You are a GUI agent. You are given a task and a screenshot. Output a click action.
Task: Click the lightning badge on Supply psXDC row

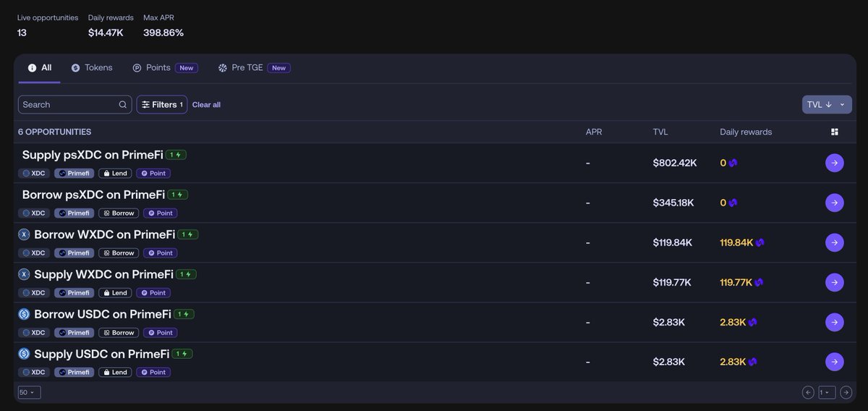tap(176, 155)
